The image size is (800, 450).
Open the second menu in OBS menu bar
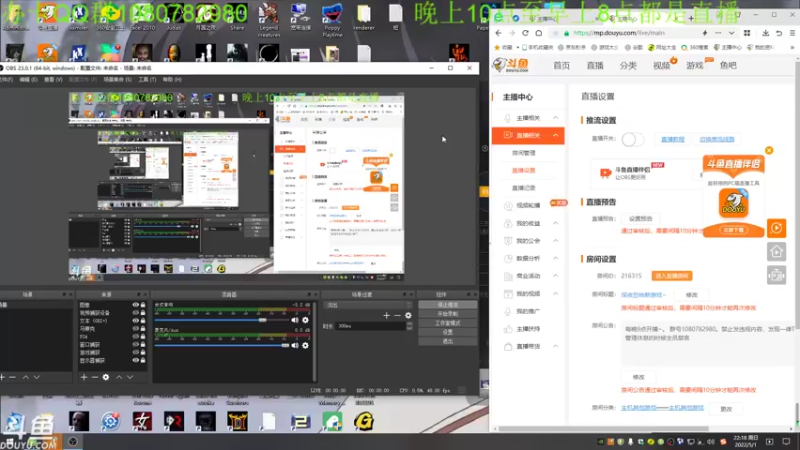[x=28, y=80]
